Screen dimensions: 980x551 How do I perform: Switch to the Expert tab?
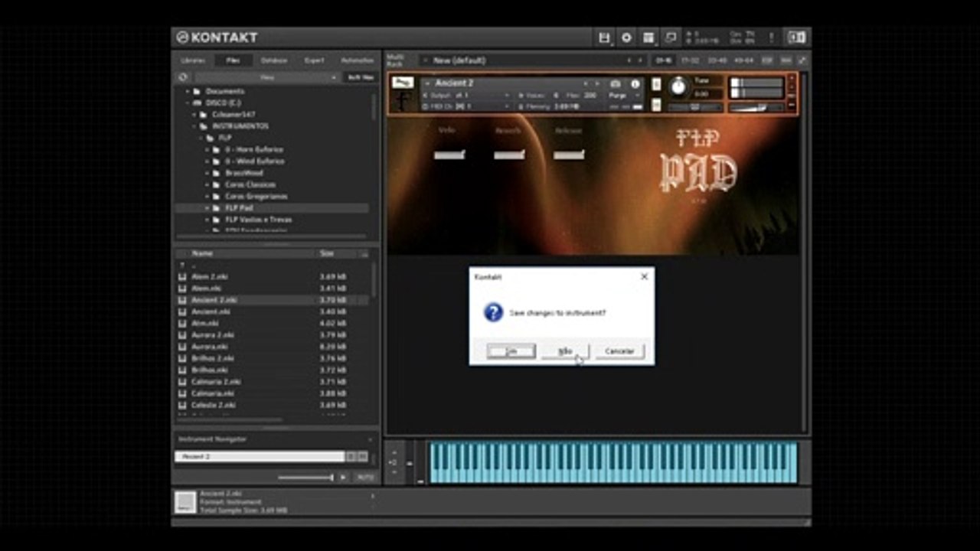pyautogui.click(x=314, y=60)
